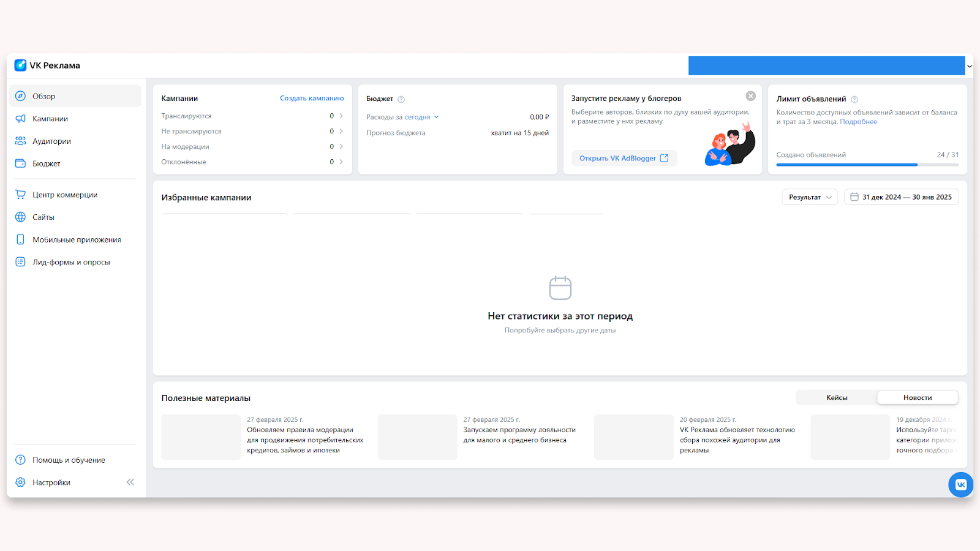Screen dimensions: 980x551
Task: Expand Не транслируются campaigns chevron
Action: coord(341,131)
